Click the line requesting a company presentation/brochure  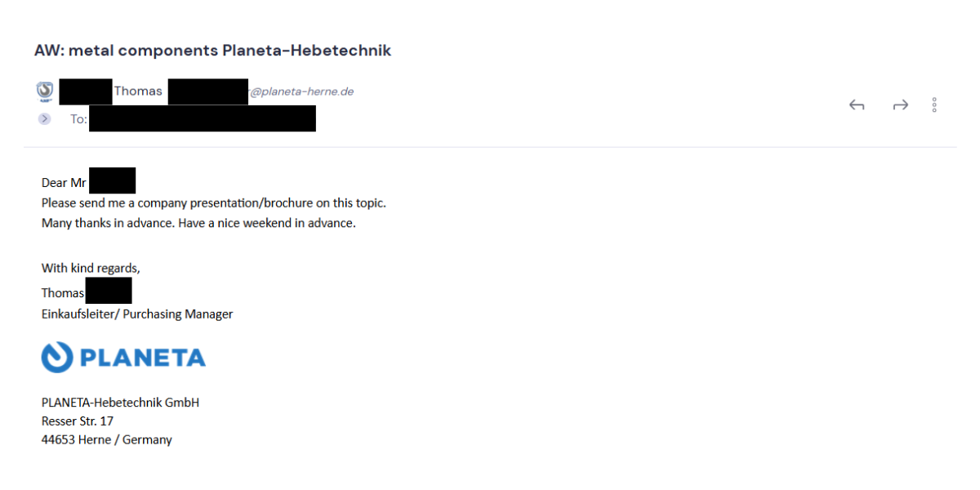[x=214, y=203]
